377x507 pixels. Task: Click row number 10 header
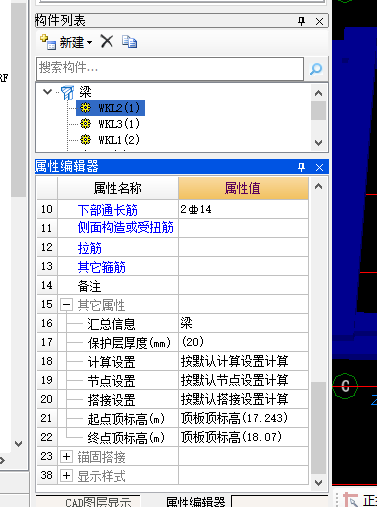[47, 209]
